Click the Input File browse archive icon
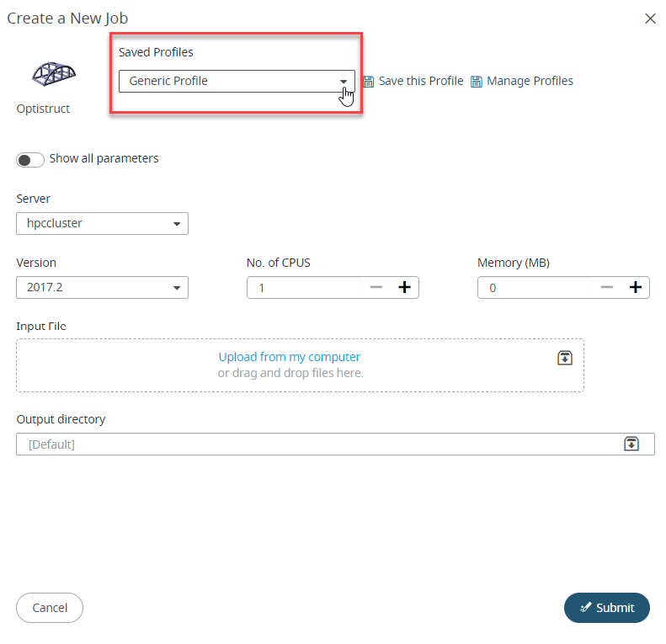The width and height of the screenshot is (666, 644). pos(565,358)
